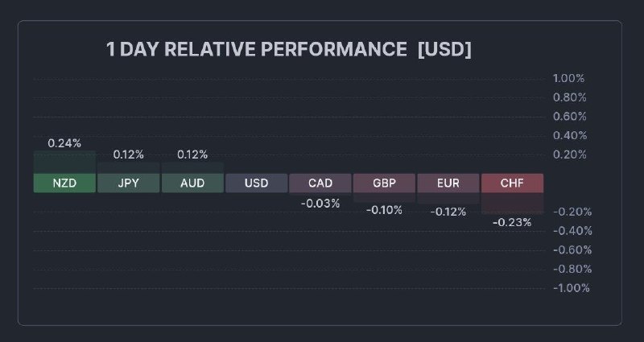Click the chart title '1 DAY RELATIVE PERFORMANCE'
The width and height of the screenshot is (644, 342).
[257, 50]
